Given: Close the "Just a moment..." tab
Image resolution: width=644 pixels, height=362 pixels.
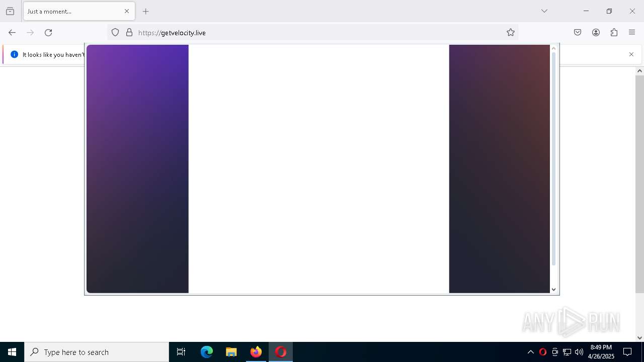Looking at the screenshot, I should coord(127,11).
